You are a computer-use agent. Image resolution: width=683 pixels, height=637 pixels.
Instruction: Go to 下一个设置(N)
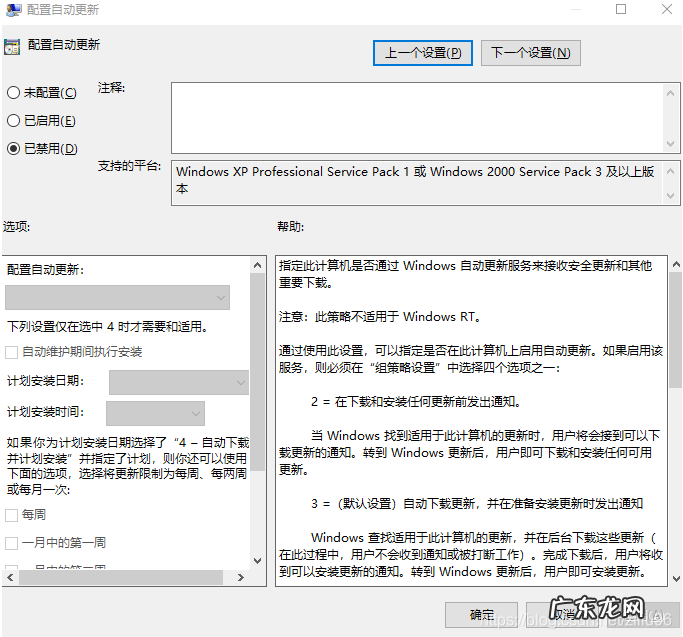pyautogui.click(x=531, y=53)
